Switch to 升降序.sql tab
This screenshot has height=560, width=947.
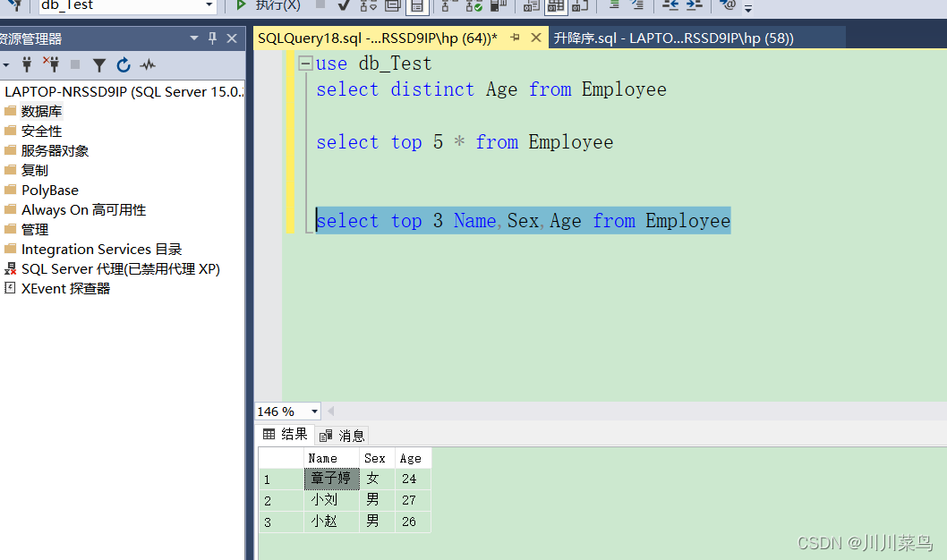pyautogui.click(x=673, y=38)
